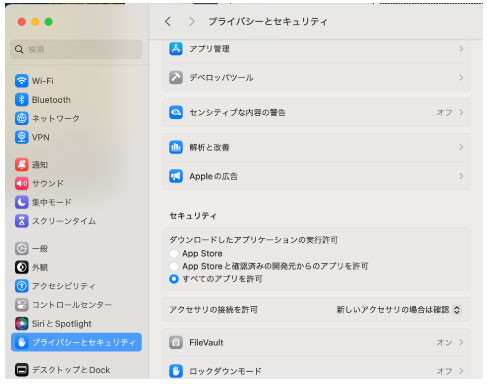The height and width of the screenshot is (384, 487).
Task: Open the Wi-Fi sidebar label
Action: tap(43, 81)
